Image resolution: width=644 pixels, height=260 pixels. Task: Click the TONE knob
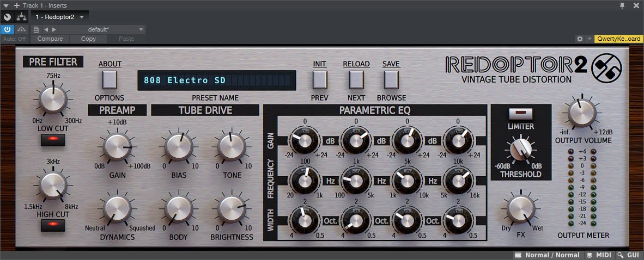point(232,146)
